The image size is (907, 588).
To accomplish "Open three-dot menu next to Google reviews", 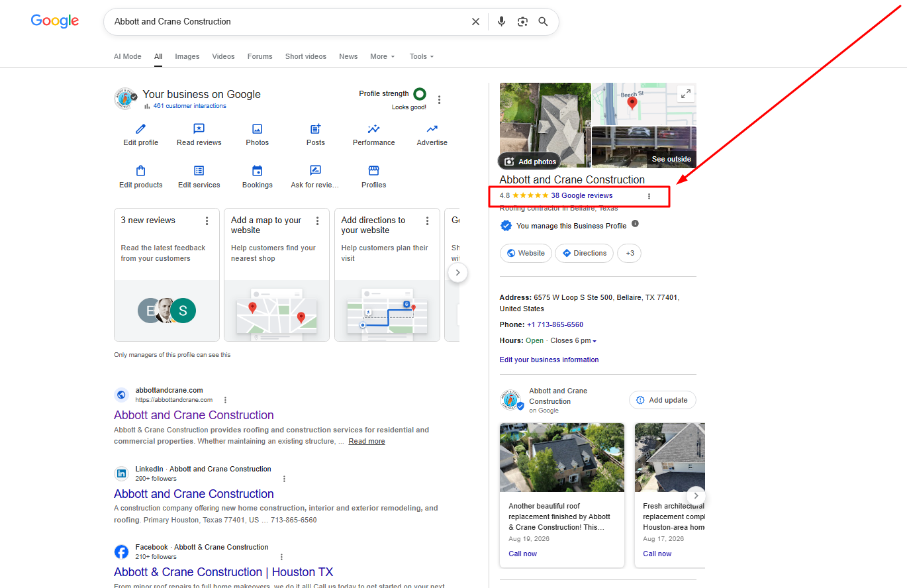I will (x=649, y=196).
